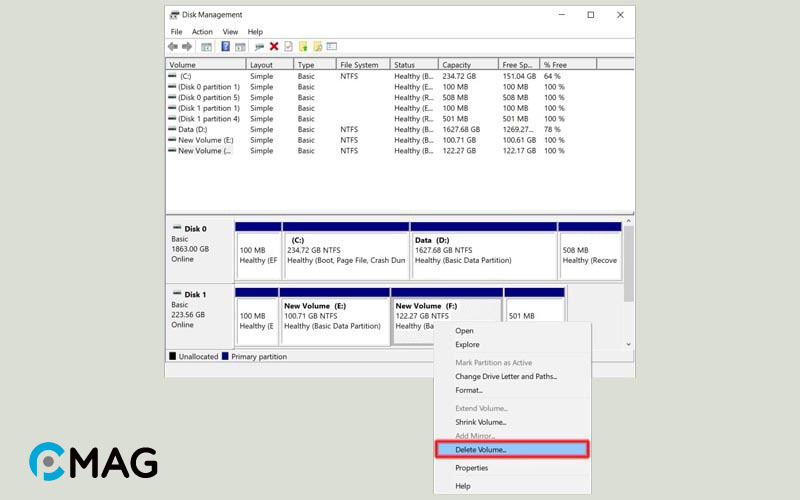Click the list view settings toolbar icon
800x500 pixels.
(332, 47)
